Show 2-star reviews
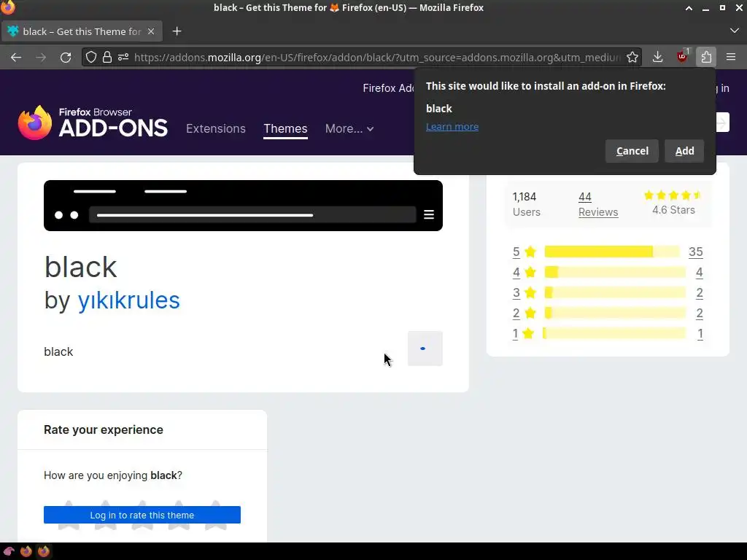This screenshot has height=560, width=747. (524, 314)
